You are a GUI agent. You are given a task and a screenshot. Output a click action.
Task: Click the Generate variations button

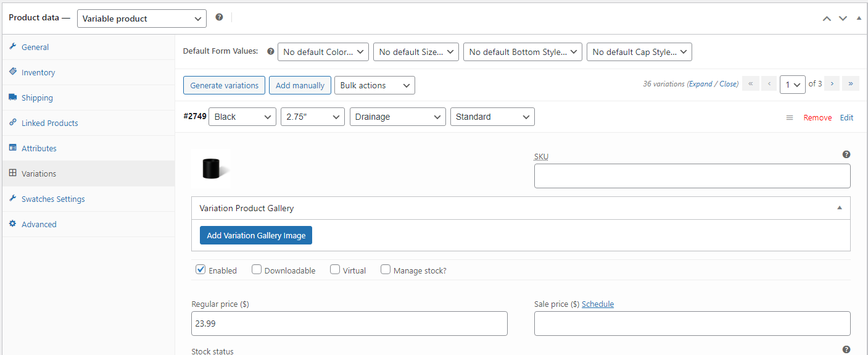(225, 85)
